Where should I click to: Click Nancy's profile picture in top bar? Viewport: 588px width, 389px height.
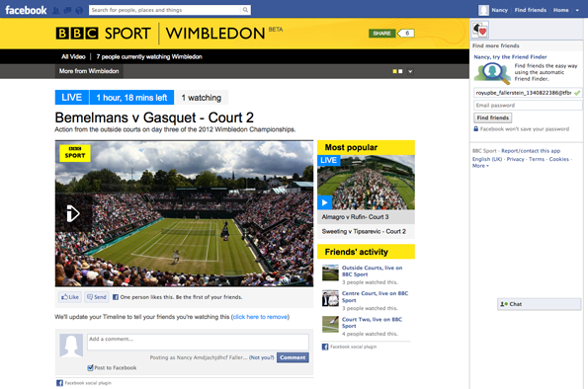484,10
